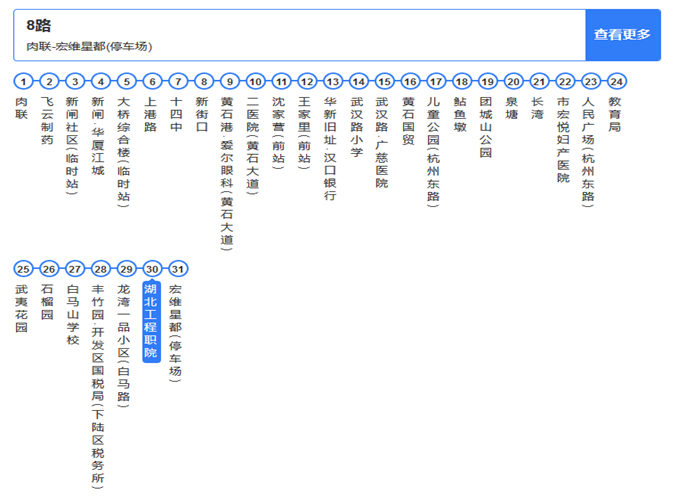Click the 武汉路小学 stop name
The height and width of the screenshot is (496, 678).
pos(357,127)
